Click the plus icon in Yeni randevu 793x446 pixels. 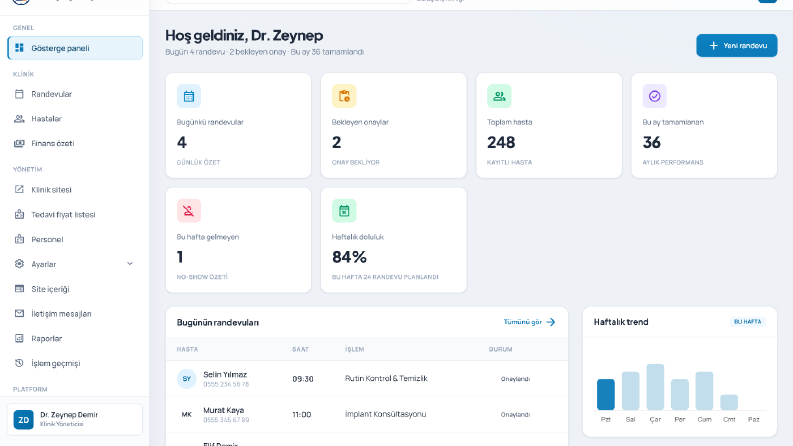point(714,46)
